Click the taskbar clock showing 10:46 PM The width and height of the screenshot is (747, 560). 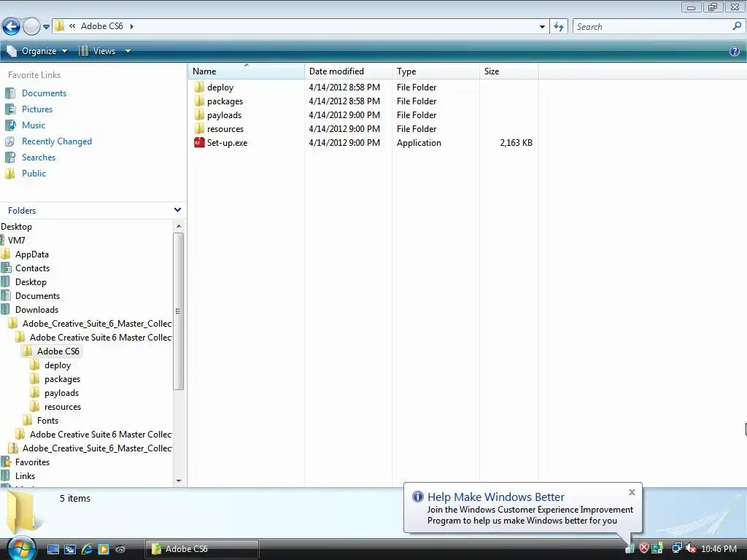coord(719,548)
